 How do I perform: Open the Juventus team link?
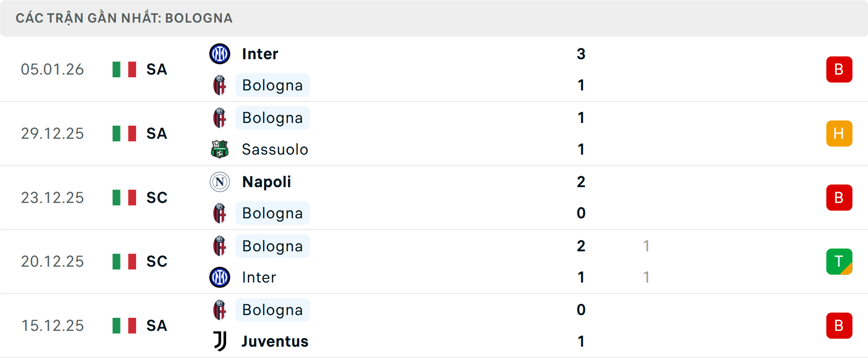pyautogui.click(x=275, y=341)
